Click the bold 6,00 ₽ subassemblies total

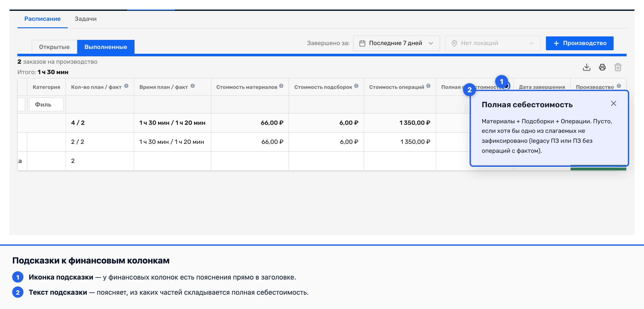[349, 123]
